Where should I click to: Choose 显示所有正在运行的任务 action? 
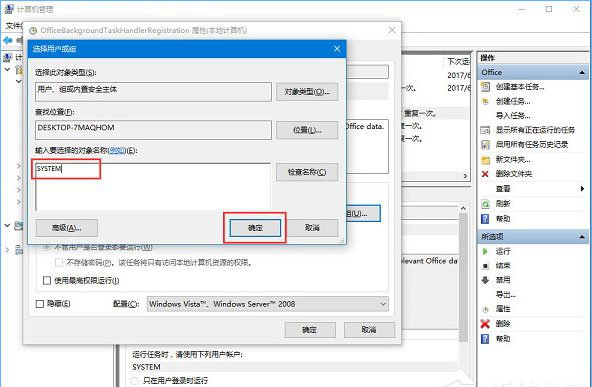[x=535, y=130]
